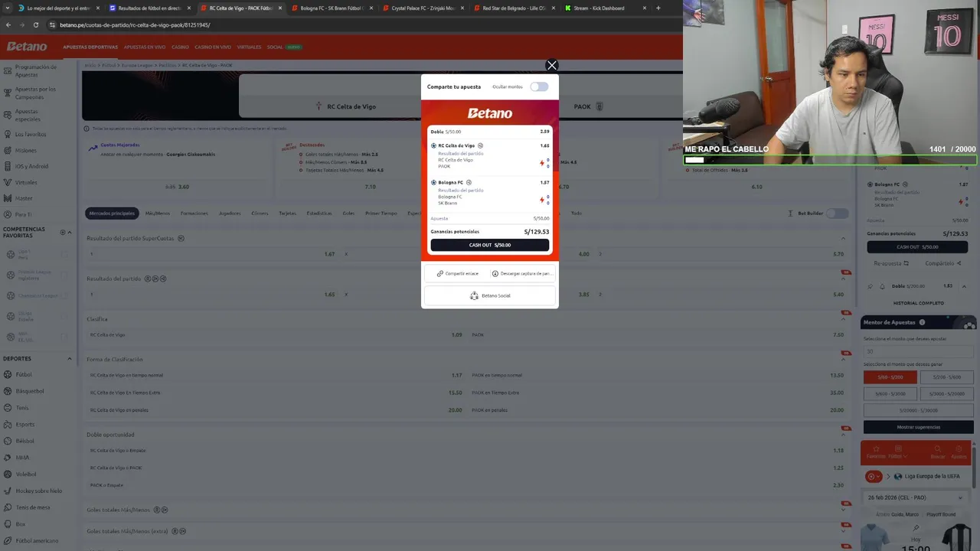Click the CASH OUT S/50.00 button in the dialog

[490, 245]
